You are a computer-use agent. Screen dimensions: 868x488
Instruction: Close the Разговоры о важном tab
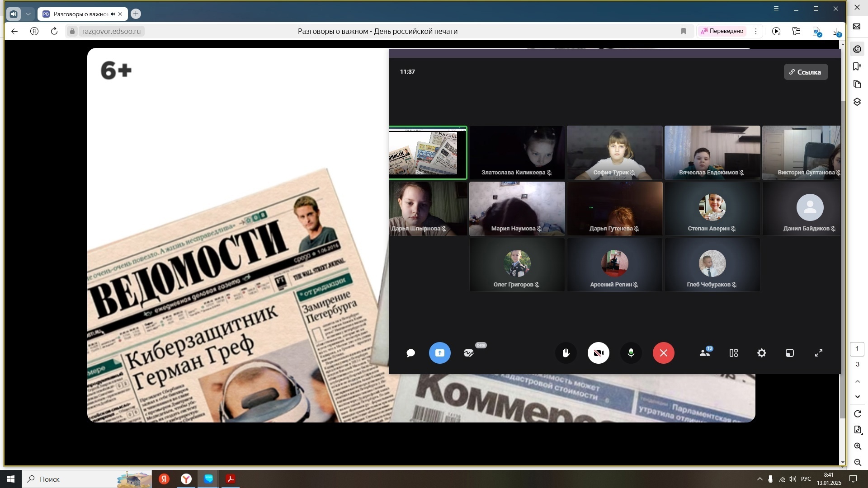click(120, 14)
